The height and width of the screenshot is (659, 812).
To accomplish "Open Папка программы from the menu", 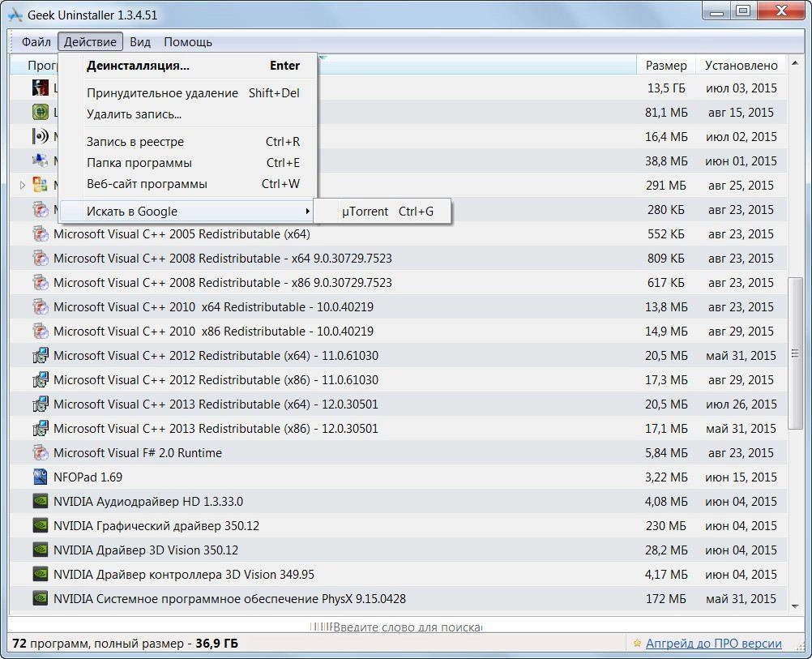I will pyautogui.click(x=187, y=163).
